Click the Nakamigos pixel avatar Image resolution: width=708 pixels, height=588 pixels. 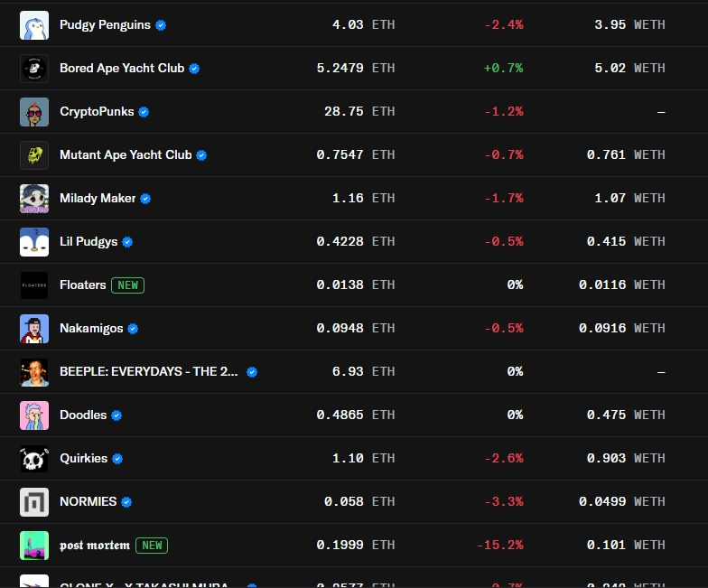tap(34, 329)
